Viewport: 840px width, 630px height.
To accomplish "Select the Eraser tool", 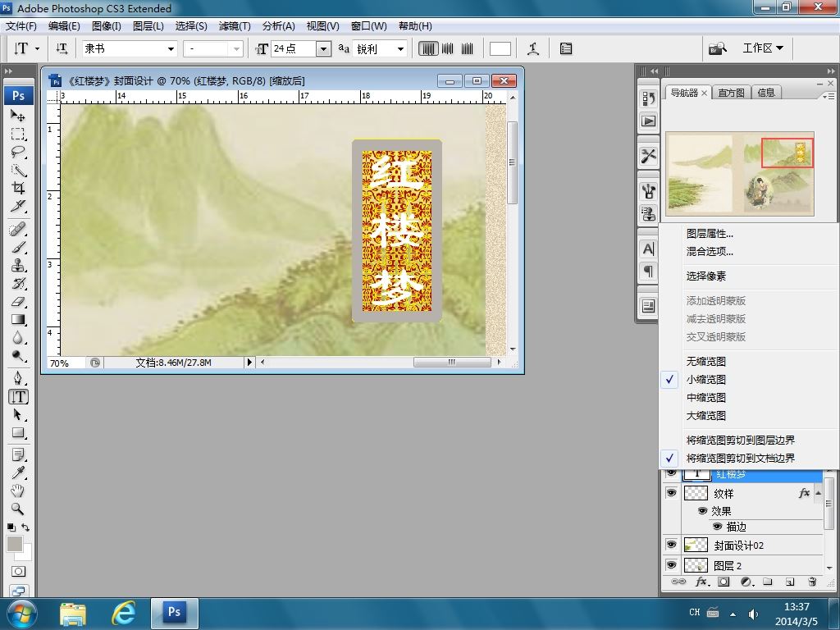I will 18,302.
